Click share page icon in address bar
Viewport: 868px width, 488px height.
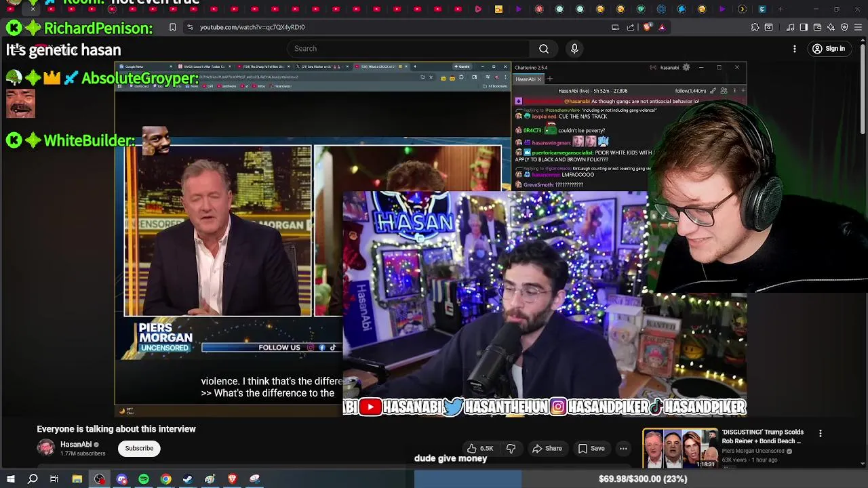pyautogui.click(x=631, y=27)
